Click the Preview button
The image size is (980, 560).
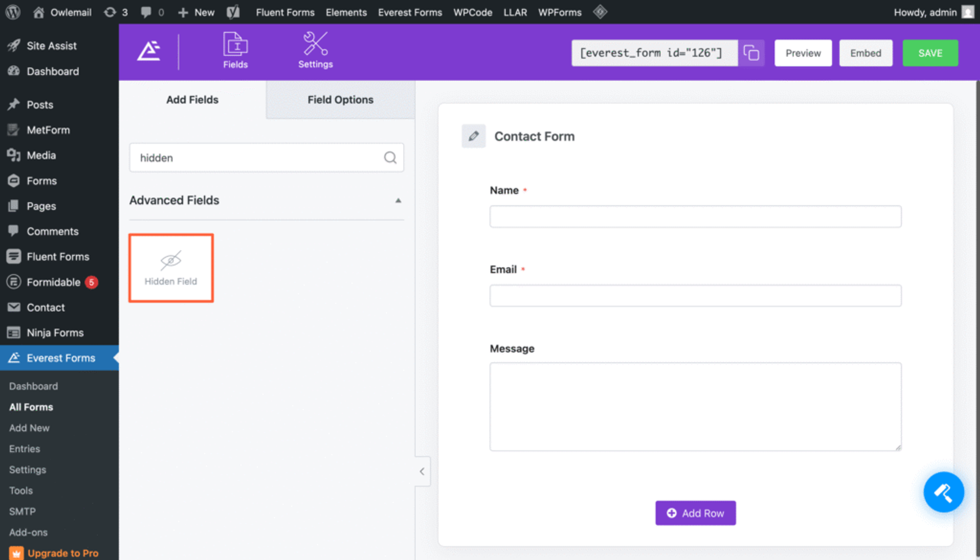(x=803, y=53)
